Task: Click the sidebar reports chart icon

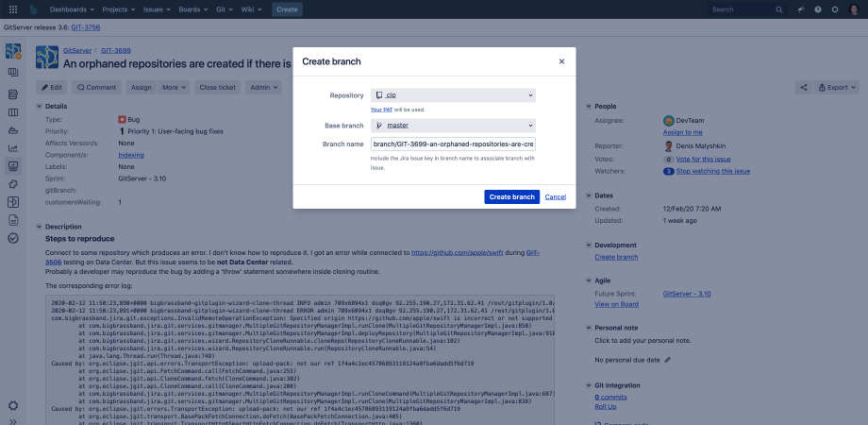Action: pyautogui.click(x=13, y=147)
